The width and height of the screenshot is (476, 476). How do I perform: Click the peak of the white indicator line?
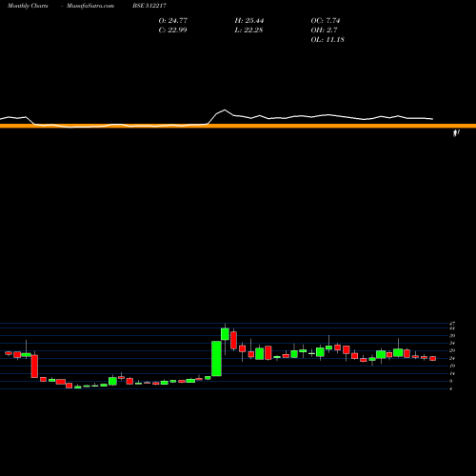pyautogui.click(x=225, y=110)
